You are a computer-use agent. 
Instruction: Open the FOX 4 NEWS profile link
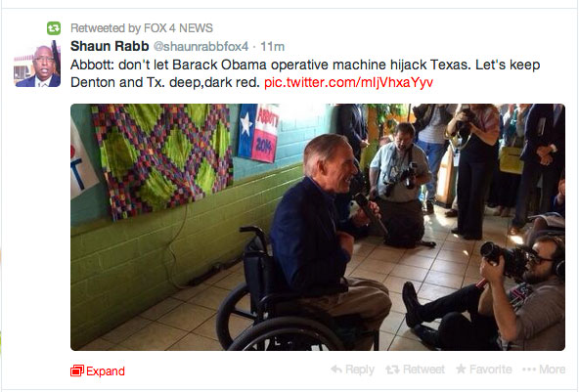click(x=178, y=28)
